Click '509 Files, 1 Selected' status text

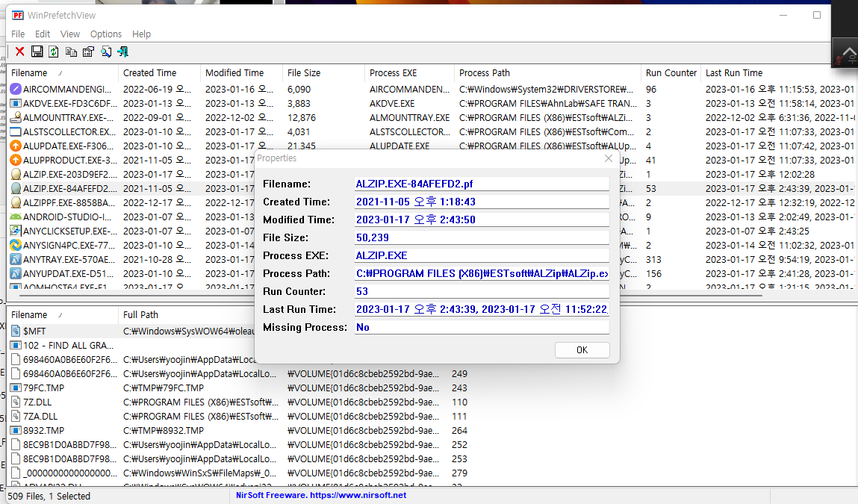coord(49,496)
